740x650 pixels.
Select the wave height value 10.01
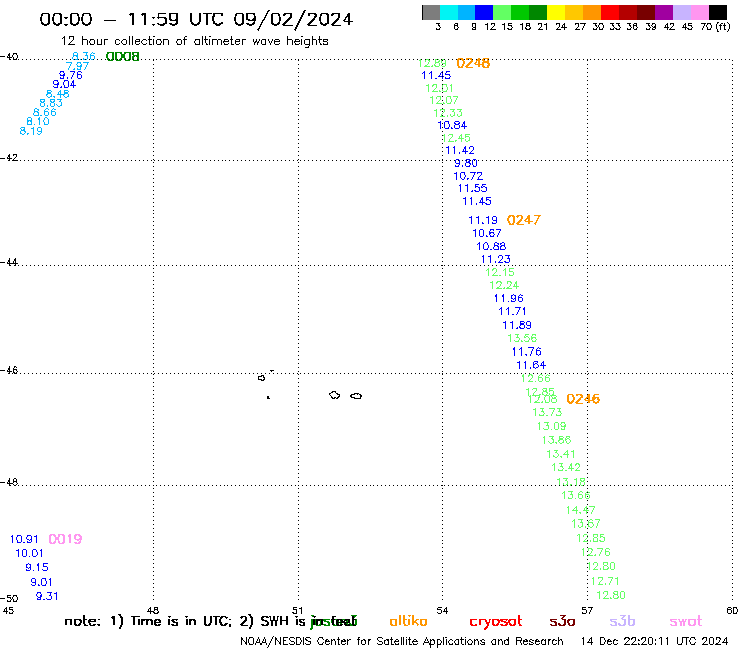tap(29, 553)
